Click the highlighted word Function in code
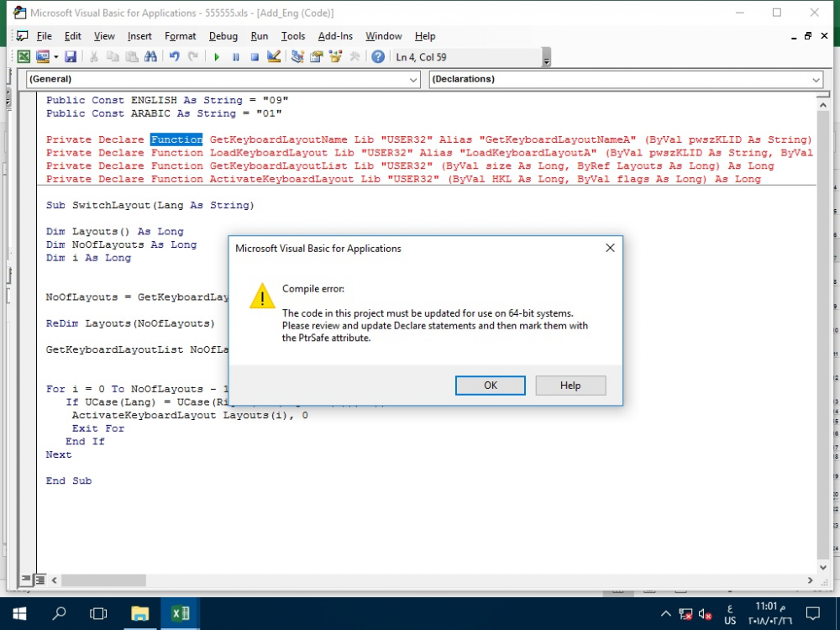Screen dimensions: 840x630 pyautogui.click(x=176, y=139)
